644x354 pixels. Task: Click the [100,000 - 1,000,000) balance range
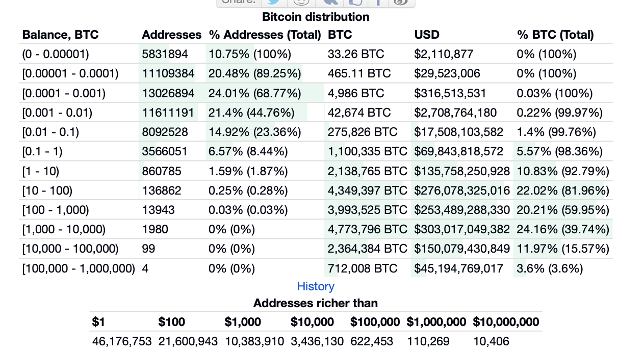pos(79,268)
